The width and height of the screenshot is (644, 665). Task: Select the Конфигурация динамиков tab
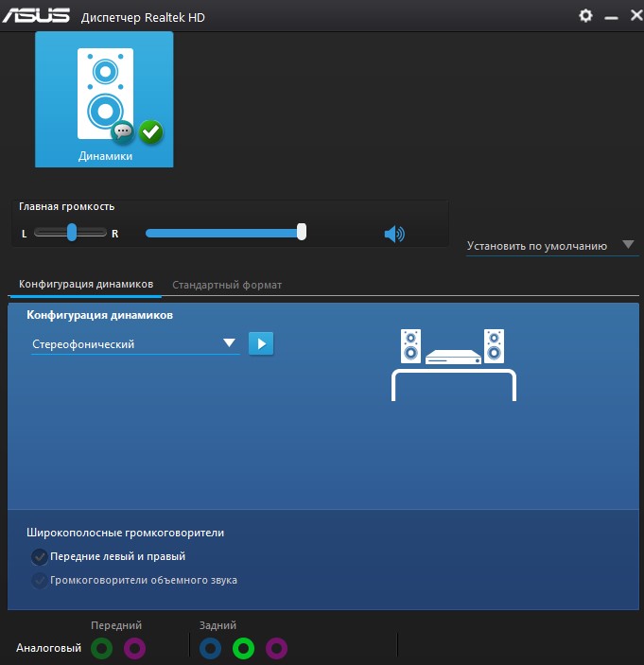86,285
